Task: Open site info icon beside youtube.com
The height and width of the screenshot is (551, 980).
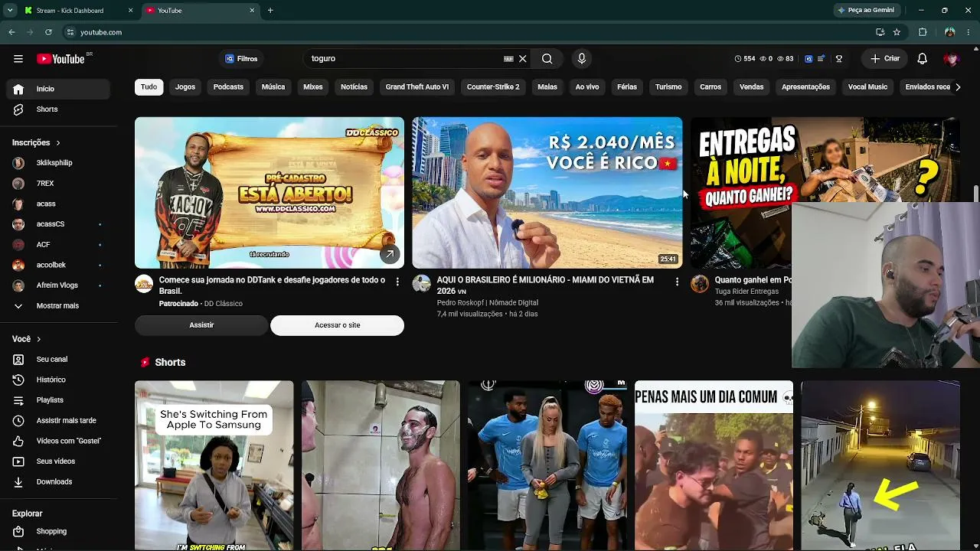Action: (70, 32)
